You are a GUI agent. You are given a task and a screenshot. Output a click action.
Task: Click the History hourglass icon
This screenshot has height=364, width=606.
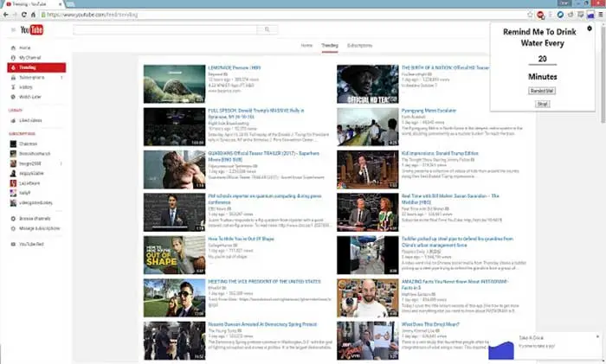tap(13, 87)
